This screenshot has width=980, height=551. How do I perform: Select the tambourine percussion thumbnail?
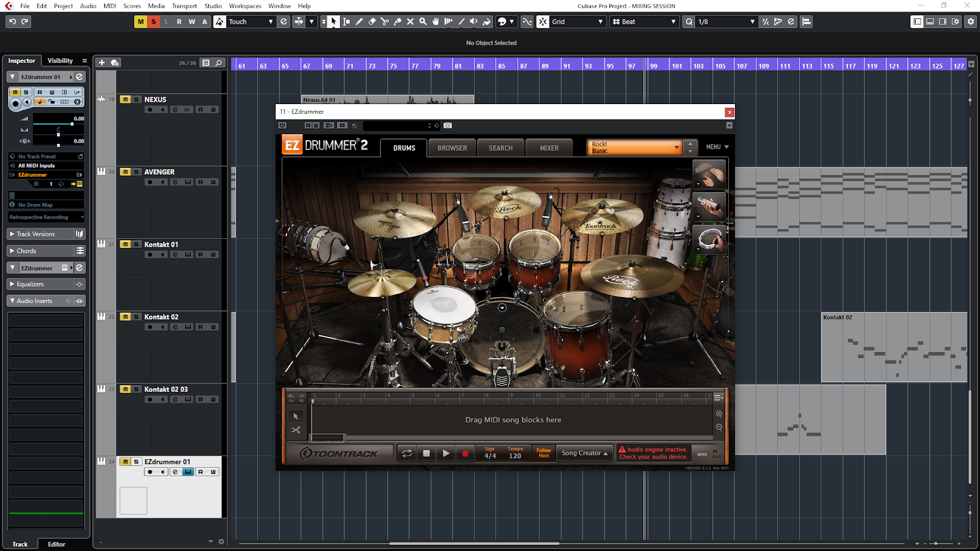709,239
